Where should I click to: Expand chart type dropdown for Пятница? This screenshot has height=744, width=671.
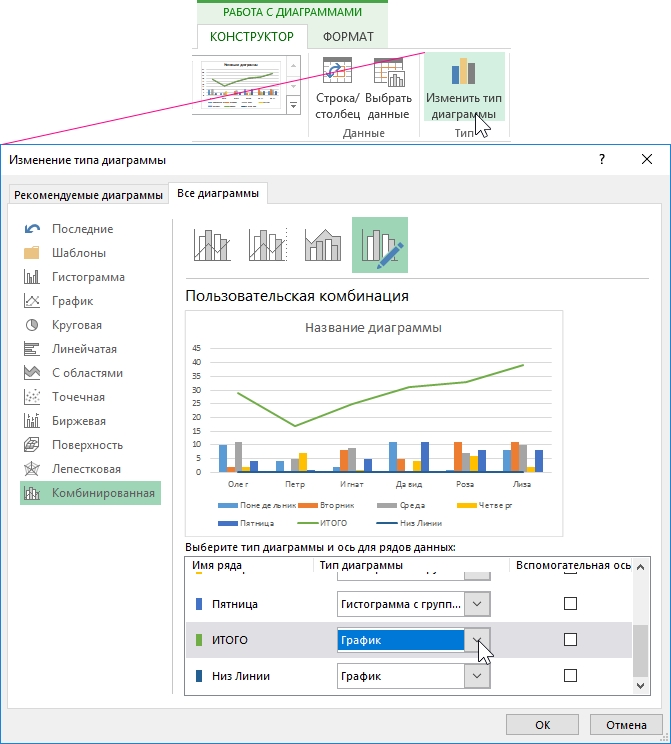click(x=478, y=604)
